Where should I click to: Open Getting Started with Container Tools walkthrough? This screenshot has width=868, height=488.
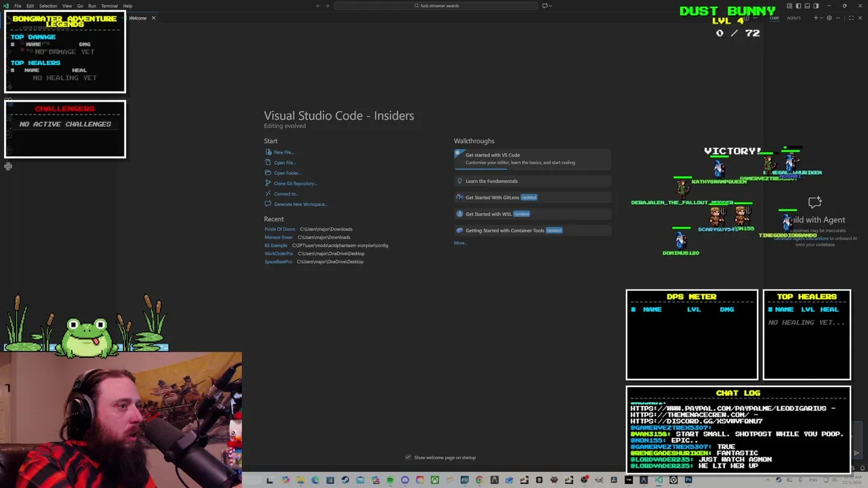point(533,230)
